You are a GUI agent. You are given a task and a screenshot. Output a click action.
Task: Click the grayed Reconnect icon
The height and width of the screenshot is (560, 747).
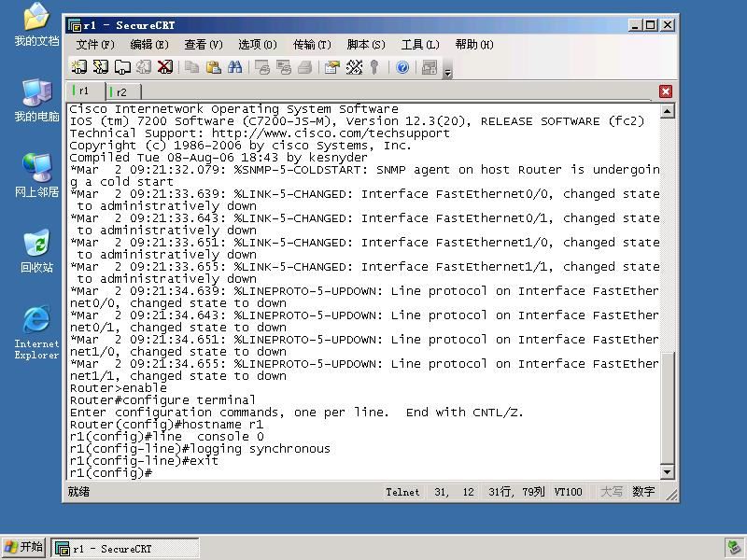(144, 67)
